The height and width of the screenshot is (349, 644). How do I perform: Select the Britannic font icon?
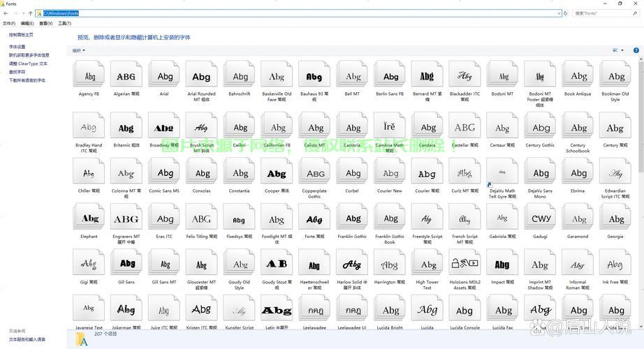(x=126, y=126)
